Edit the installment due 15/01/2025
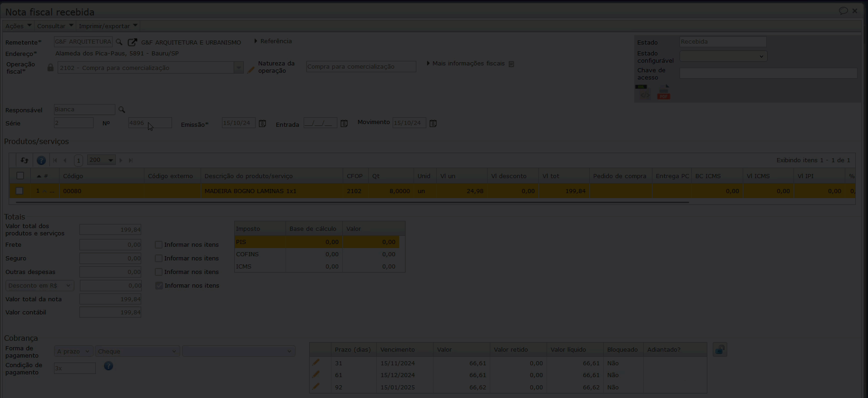The width and height of the screenshot is (868, 398). (x=316, y=387)
